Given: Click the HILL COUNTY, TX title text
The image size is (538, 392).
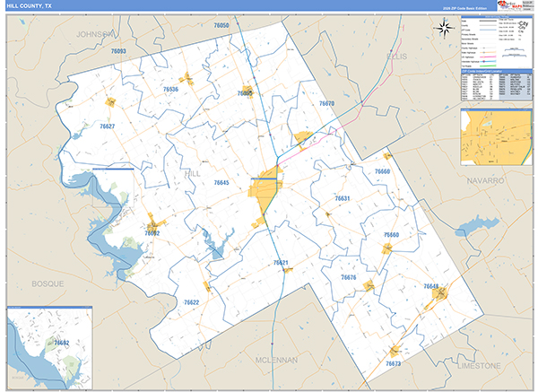Looking at the screenshot, I should (30, 6).
